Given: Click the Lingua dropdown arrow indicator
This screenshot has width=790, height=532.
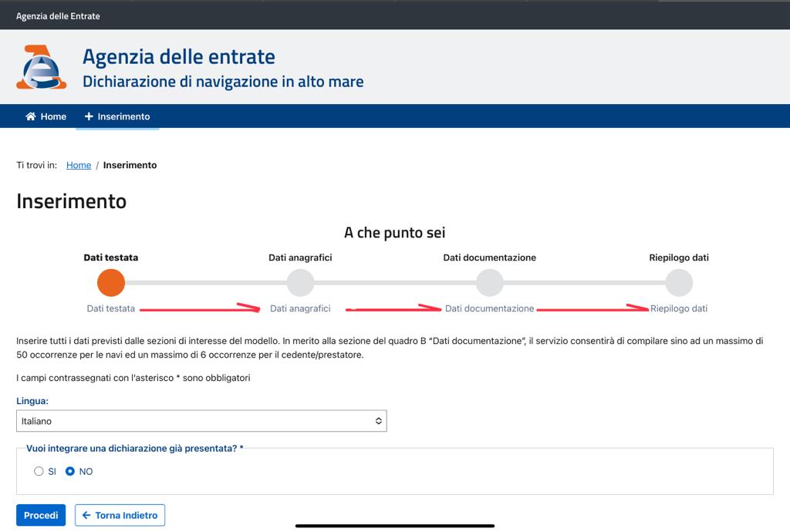Looking at the screenshot, I should [x=379, y=421].
